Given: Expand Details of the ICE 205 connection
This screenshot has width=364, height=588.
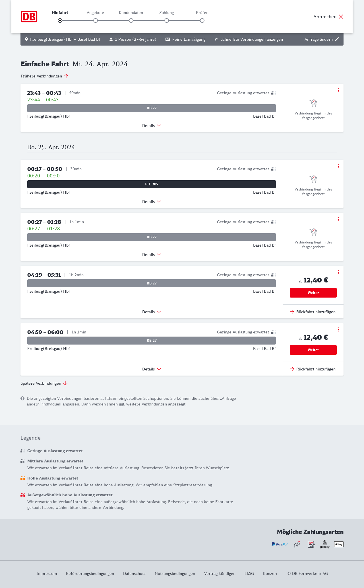Looking at the screenshot, I should point(152,202).
